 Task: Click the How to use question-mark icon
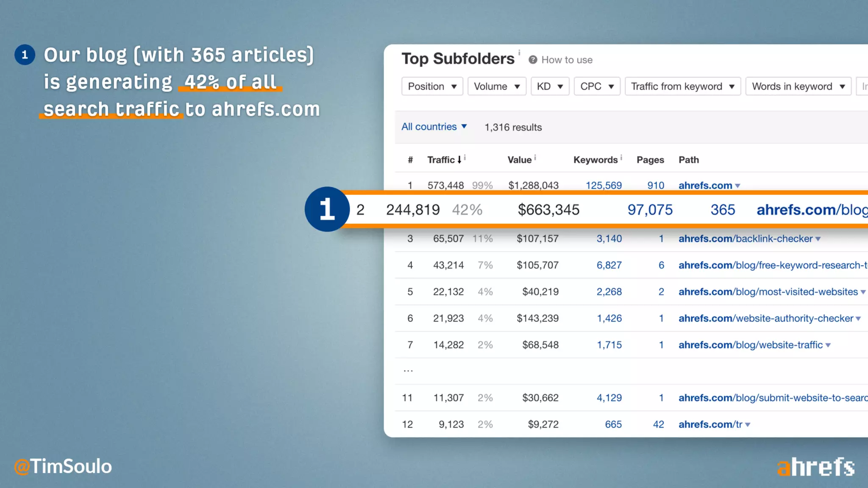click(533, 60)
